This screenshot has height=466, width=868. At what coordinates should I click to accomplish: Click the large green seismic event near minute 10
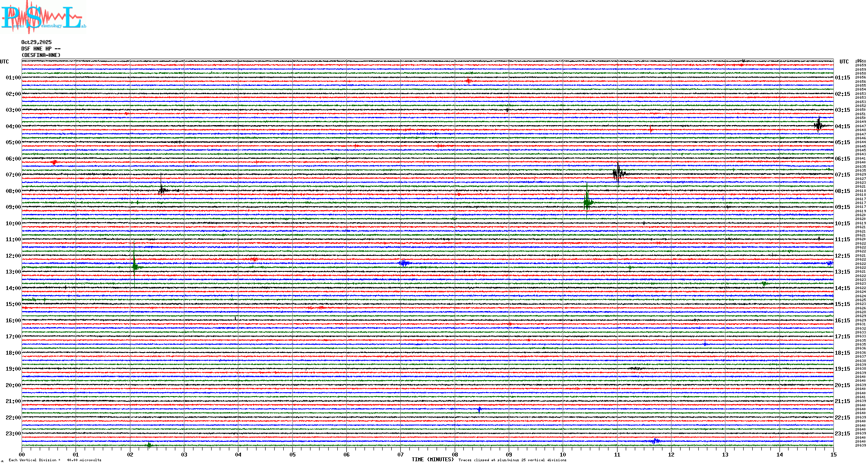tap(587, 202)
